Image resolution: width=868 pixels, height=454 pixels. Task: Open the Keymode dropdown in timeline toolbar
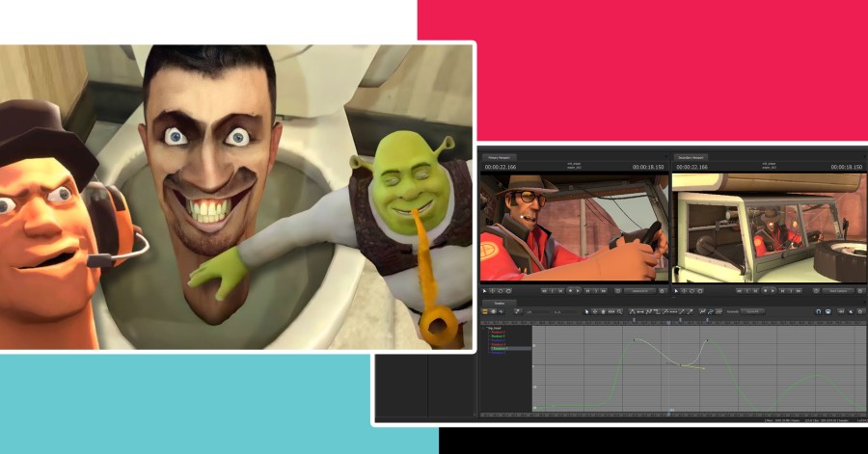point(752,311)
